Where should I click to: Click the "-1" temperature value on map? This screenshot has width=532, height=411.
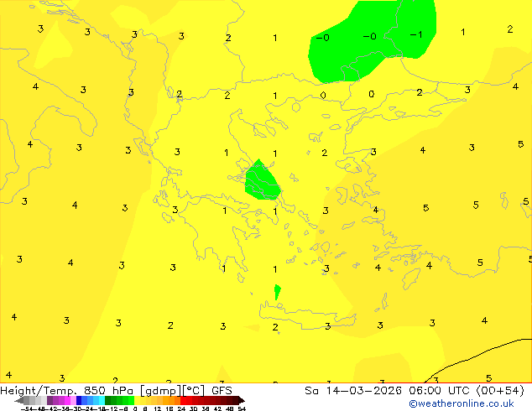[416, 34]
